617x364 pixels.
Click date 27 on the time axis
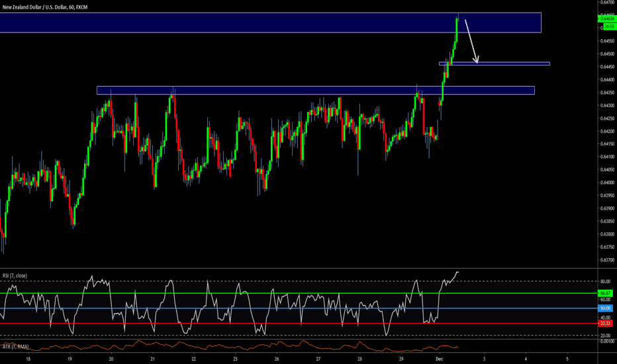point(318,359)
